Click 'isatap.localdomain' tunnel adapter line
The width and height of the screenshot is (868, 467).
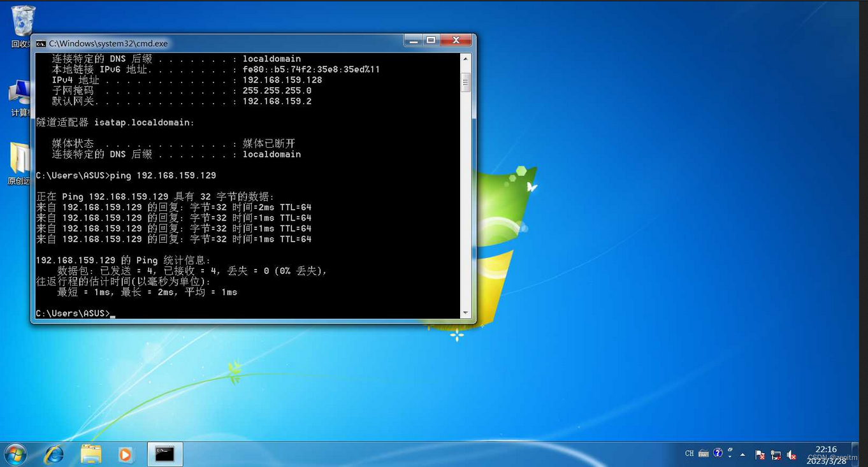[115, 122]
